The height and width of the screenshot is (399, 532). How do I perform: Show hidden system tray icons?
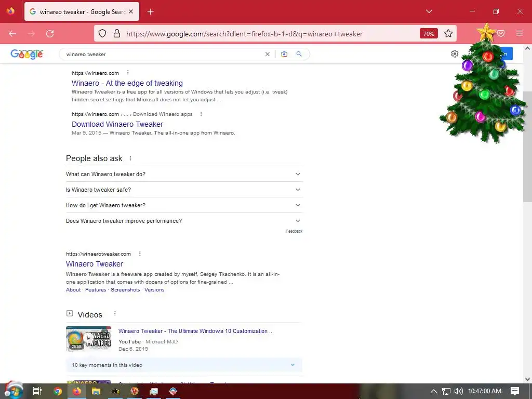click(434, 391)
